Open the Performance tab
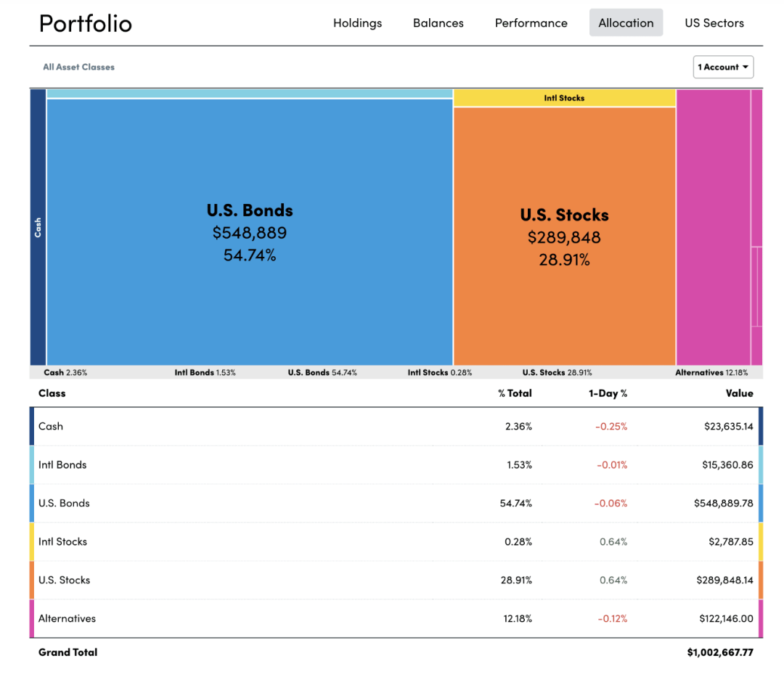Image resolution: width=784 pixels, height=677 pixels. [531, 23]
